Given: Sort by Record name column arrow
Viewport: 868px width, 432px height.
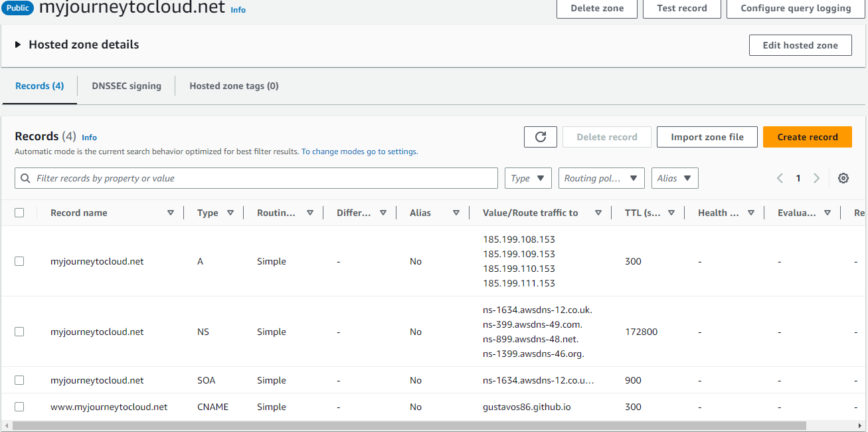Looking at the screenshot, I should click(171, 213).
